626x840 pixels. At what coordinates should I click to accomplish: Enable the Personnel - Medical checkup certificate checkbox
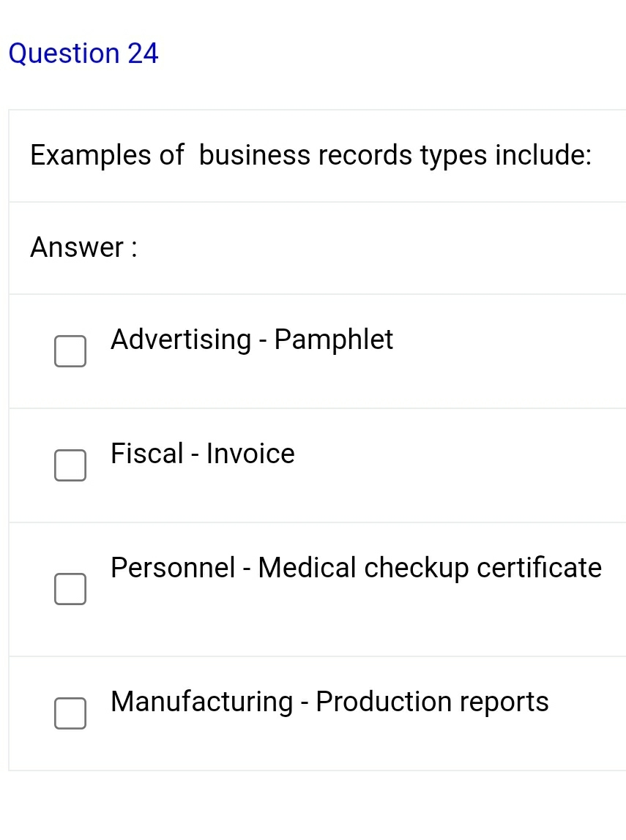70,590
